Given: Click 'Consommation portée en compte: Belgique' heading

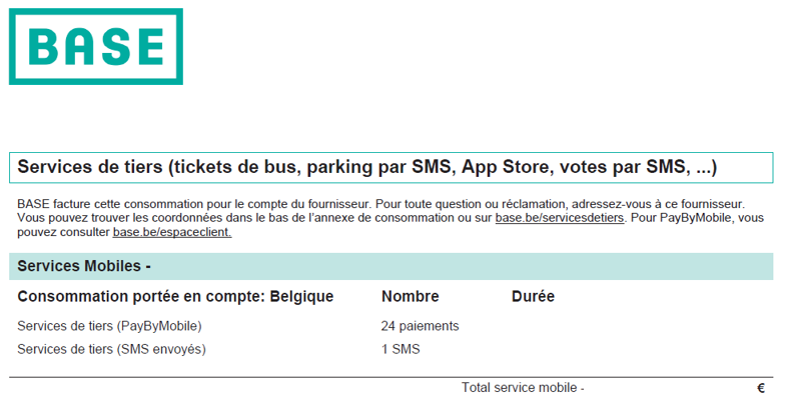Looking at the screenshot, I should coord(176,297).
